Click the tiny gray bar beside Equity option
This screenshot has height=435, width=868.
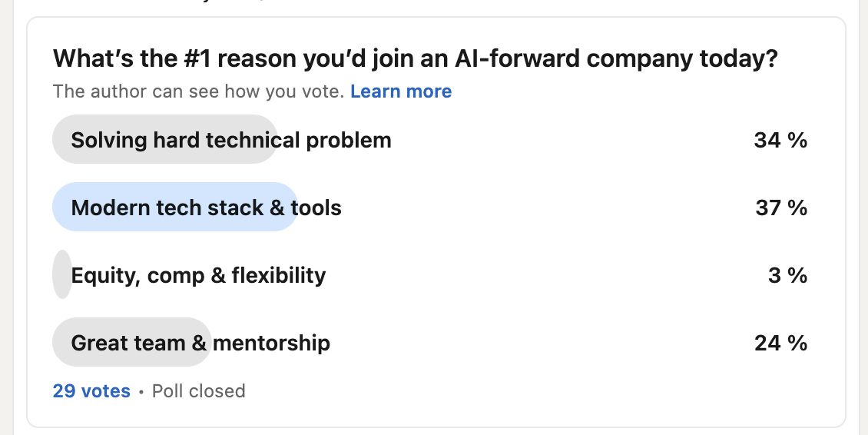click(62, 274)
